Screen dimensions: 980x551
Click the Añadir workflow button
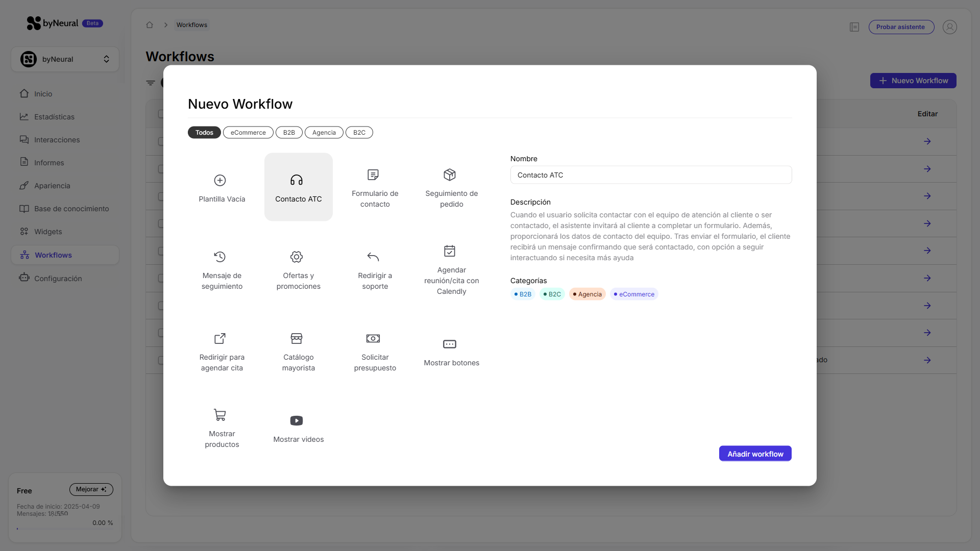coord(755,454)
